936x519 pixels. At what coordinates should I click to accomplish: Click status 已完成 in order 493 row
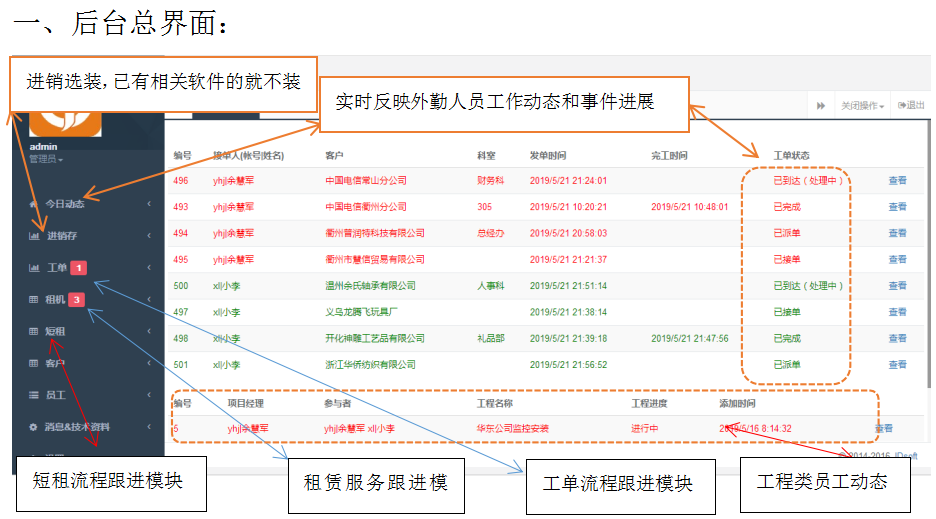pos(787,207)
